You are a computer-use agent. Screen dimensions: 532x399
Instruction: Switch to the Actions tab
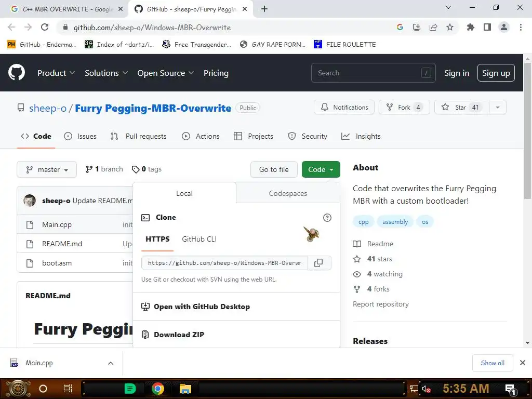click(x=201, y=137)
